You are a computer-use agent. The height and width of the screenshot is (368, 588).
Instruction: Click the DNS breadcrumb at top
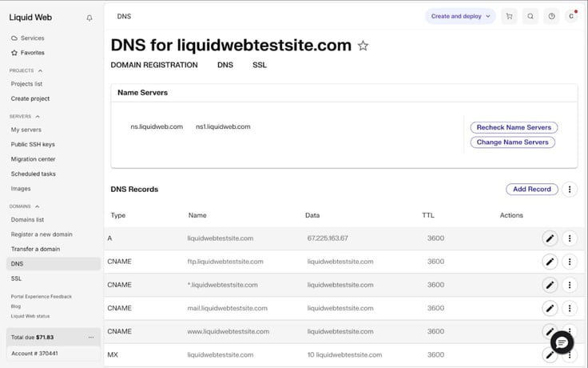pos(124,17)
